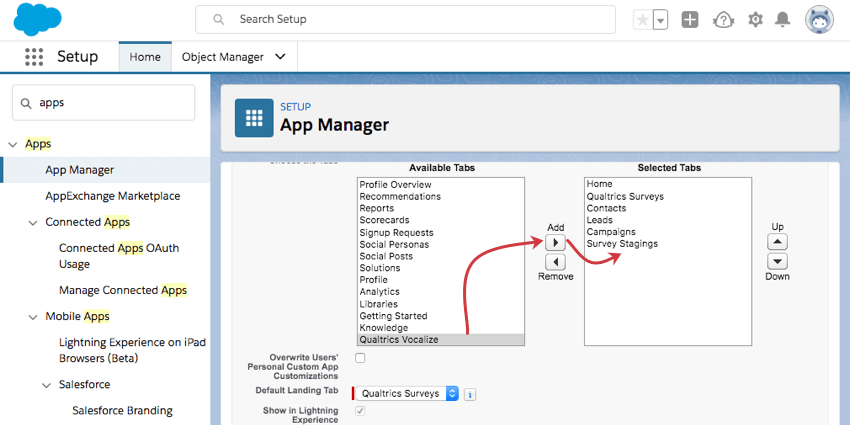
Task: Open the favorites list dropdown arrow
Action: click(660, 20)
